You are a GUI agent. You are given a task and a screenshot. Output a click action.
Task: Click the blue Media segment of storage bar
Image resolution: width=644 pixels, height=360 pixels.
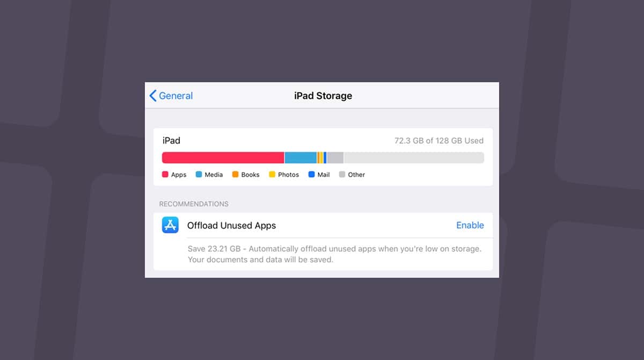pyautogui.click(x=301, y=157)
